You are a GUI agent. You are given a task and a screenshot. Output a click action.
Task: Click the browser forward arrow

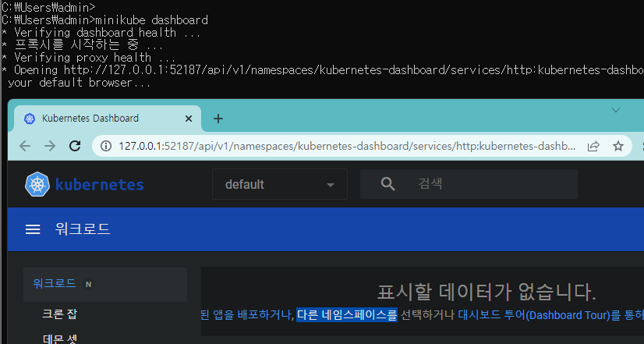click(50, 146)
